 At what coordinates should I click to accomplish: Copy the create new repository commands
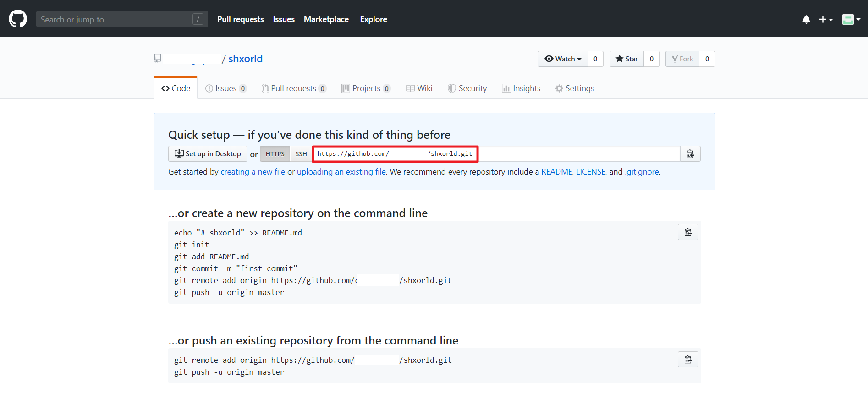(688, 232)
